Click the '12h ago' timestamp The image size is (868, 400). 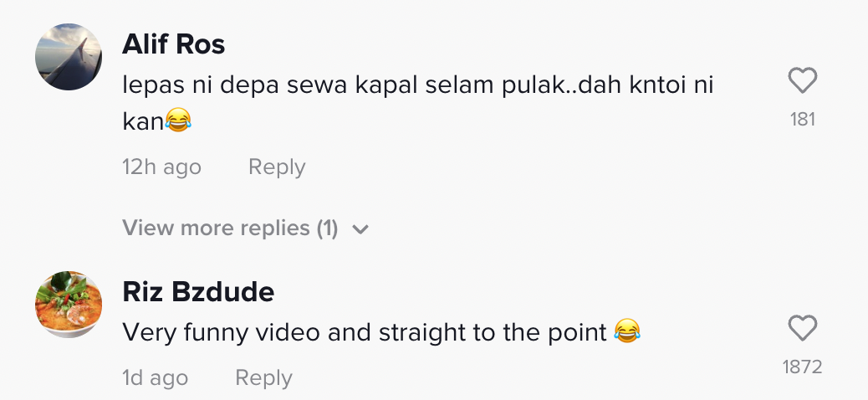(x=161, y=167)
